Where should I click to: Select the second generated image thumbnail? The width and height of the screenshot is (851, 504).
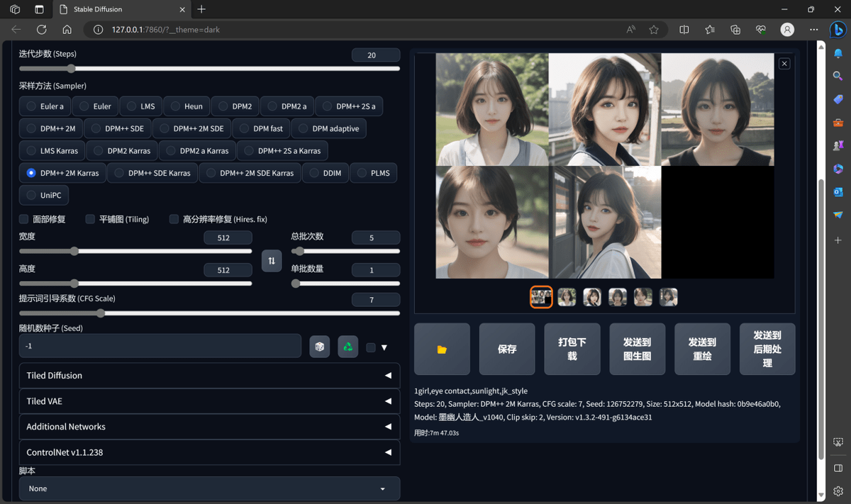tap(566, 296)
